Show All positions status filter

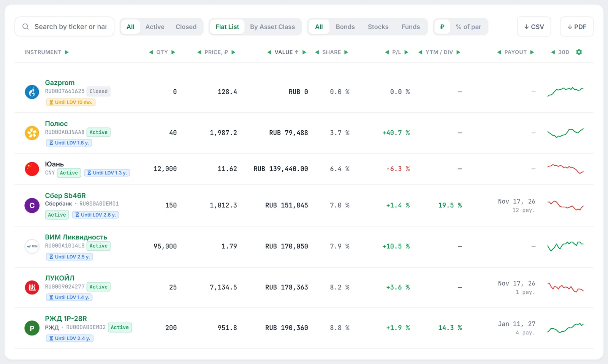[130, 27]
